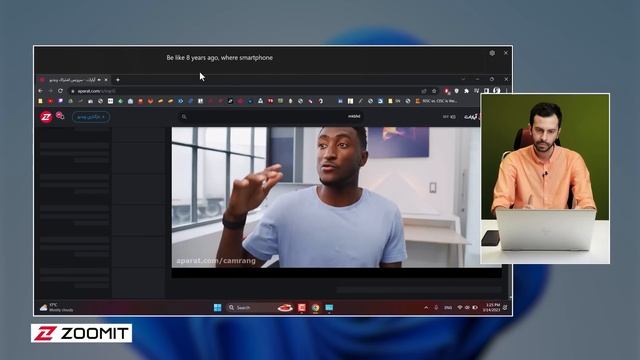Close the Aparat browser tab
The image size is (640, 360).
coord(106,80)
